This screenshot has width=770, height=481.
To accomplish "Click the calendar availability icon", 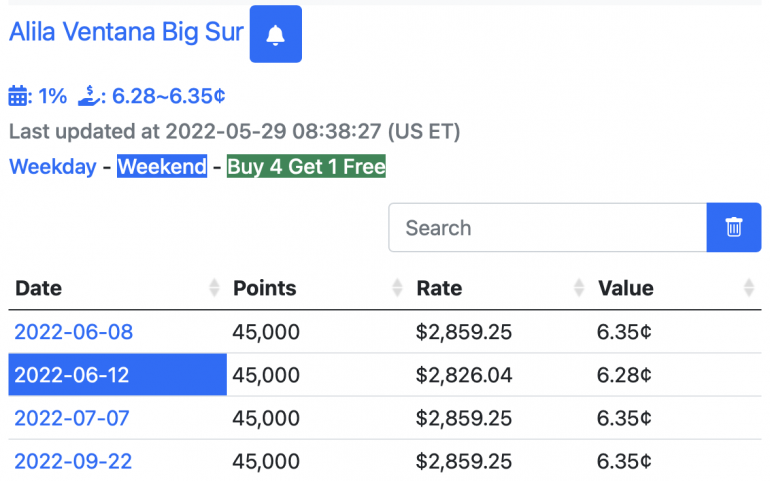I will click(x=20, y=96).
